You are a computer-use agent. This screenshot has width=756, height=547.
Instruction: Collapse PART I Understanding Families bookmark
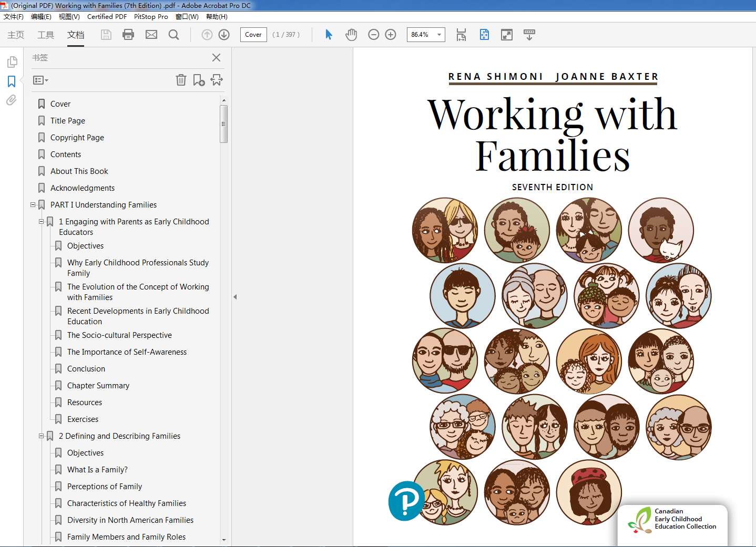[33, 205]
